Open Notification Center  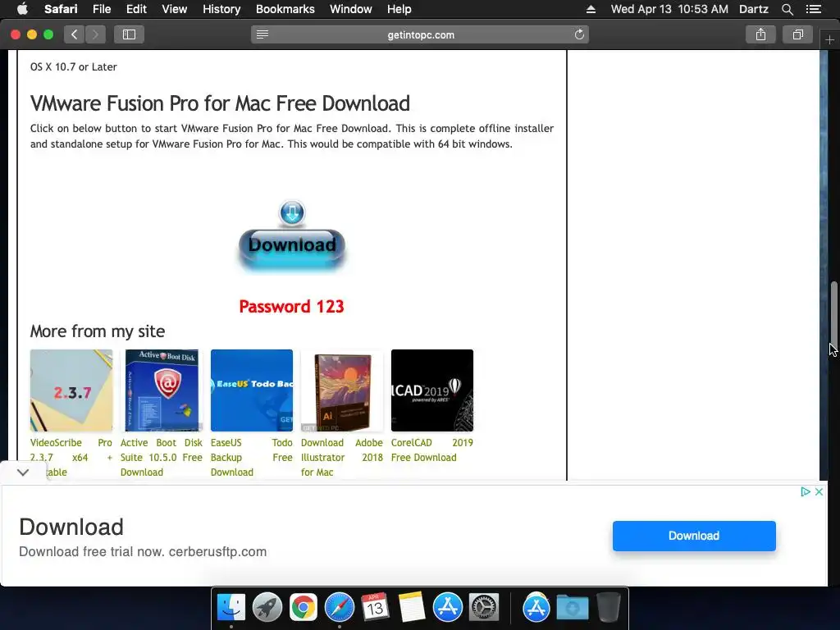click(x=814, y=9)
